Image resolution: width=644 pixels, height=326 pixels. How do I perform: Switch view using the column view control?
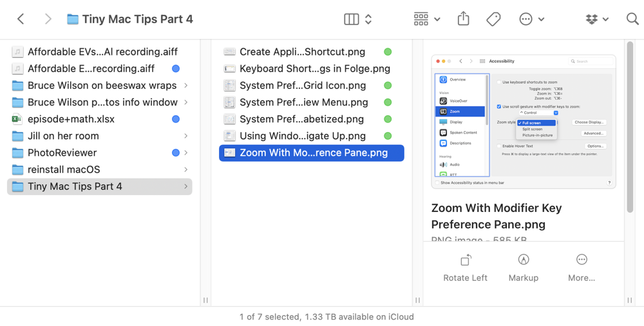pyautogui.click(x=352, y=19)
